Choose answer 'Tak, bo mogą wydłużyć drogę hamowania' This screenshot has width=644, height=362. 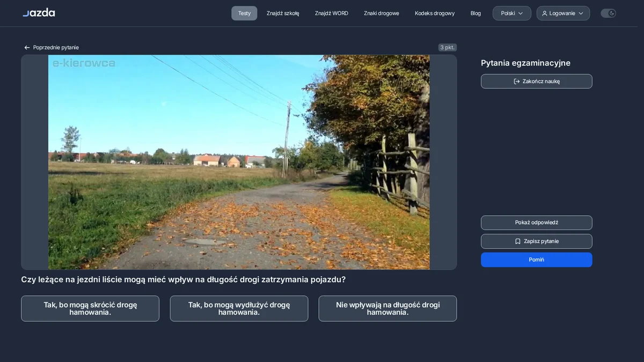pyautogui.click(x=239, y=308)
